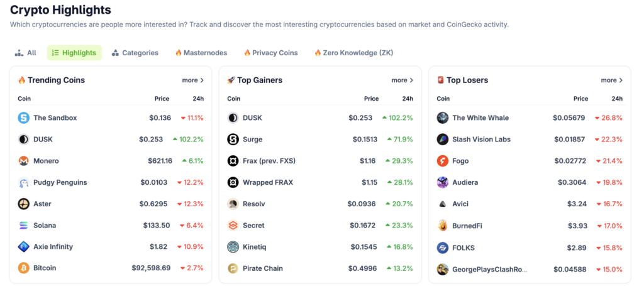
Task: Click the Pudgy Penguins icon
Action: tap(24, 182)
